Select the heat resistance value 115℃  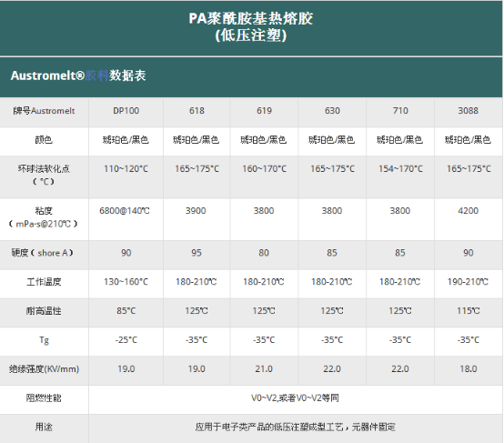[x=469, y=311]
